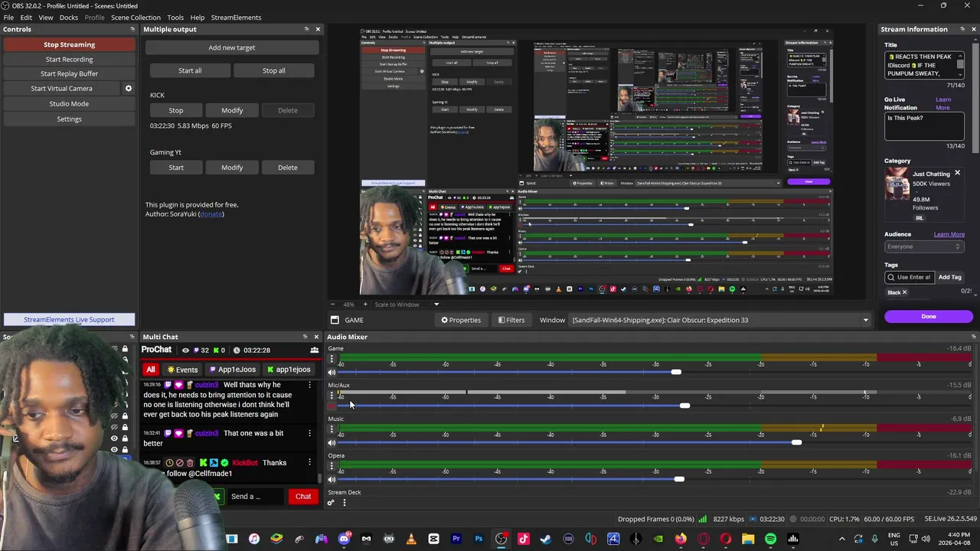
Task: Mute the Music audio channel speaker
Action: [332, 443]
